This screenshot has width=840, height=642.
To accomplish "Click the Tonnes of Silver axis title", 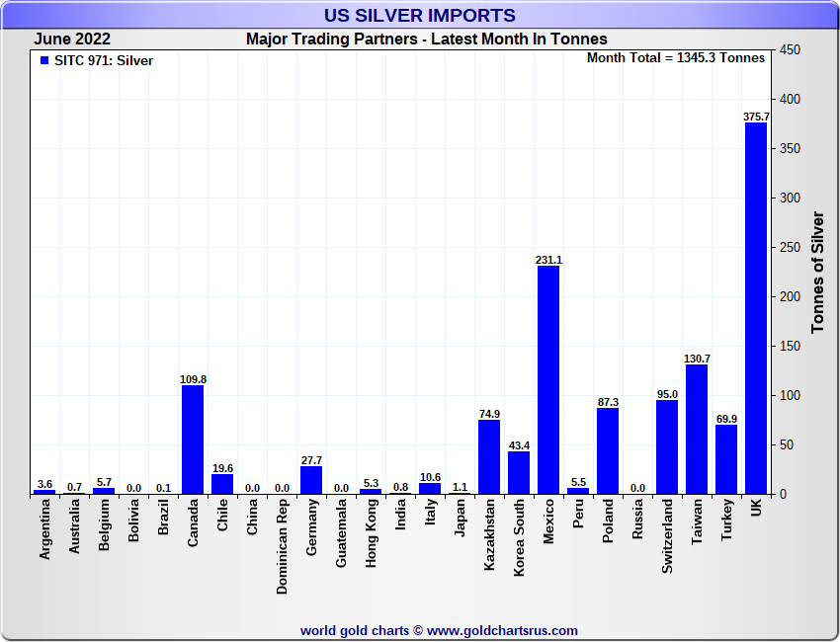I will (x=817, y=272).
